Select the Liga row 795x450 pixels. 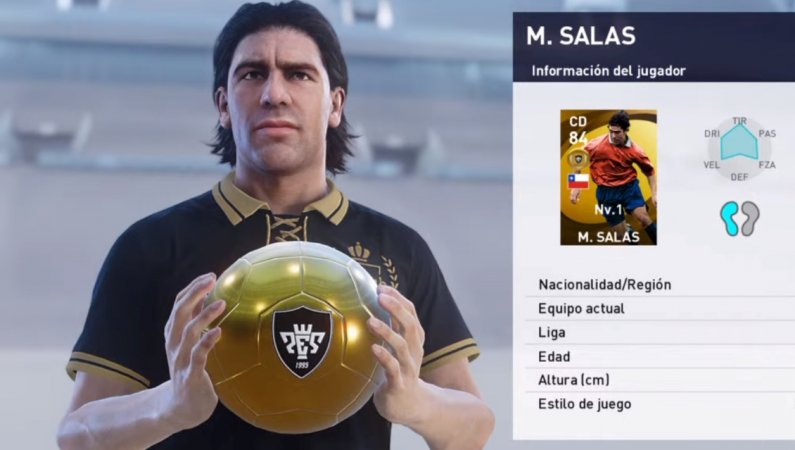point(660,333)
